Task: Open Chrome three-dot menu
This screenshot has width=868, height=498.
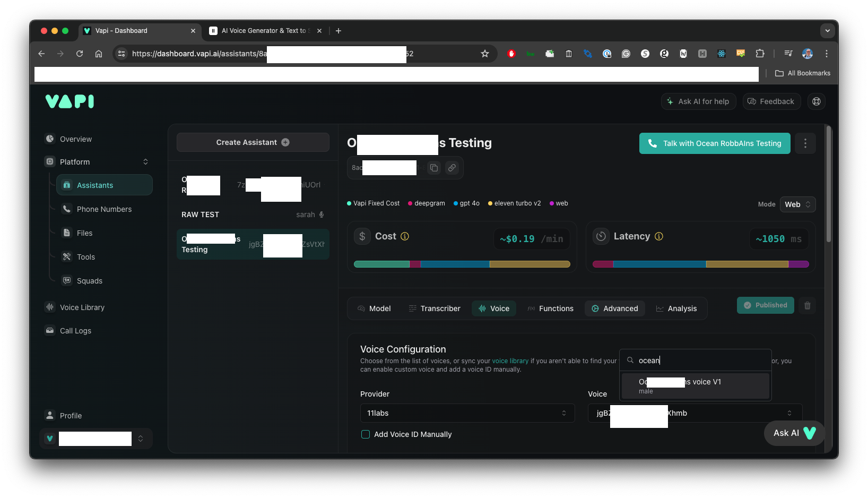Action: click(x=827, y=54)
